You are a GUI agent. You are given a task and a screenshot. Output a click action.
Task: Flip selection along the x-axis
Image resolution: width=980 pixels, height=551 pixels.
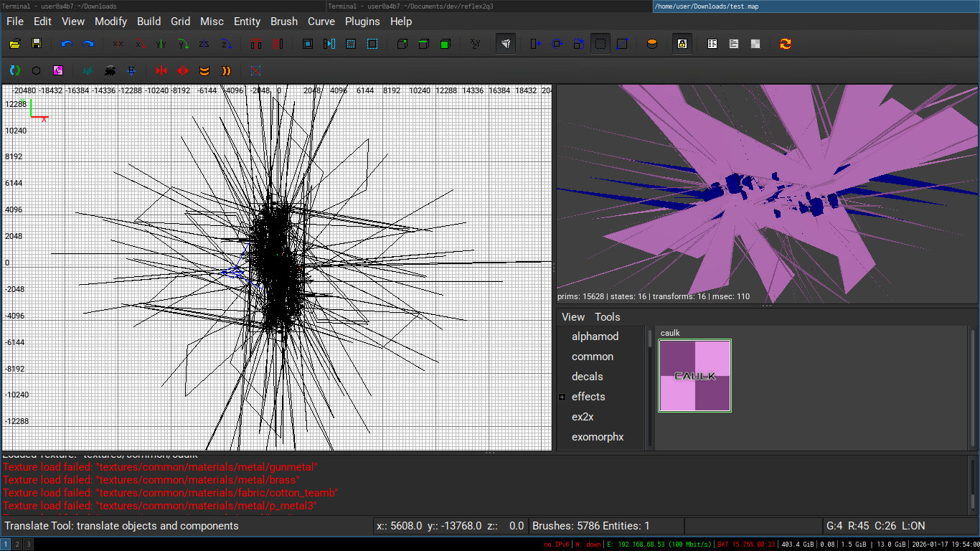tap(118, 44)
